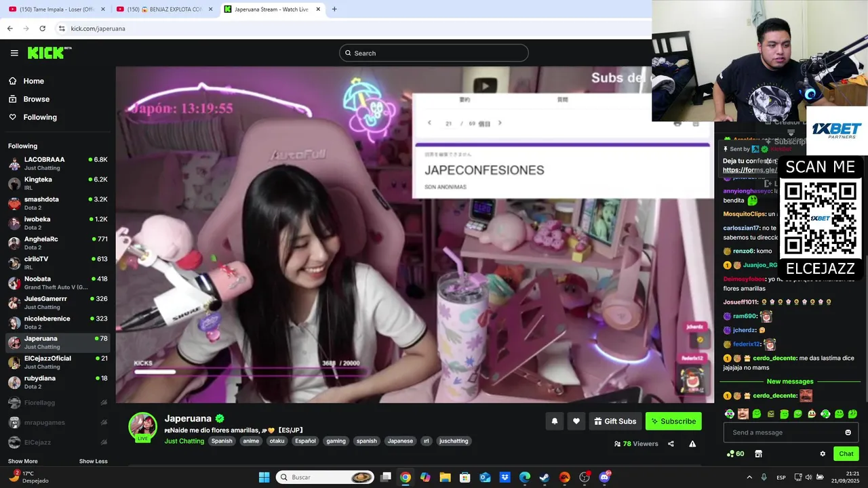
Task: Click the green Subscribe button
Action: (673, 421)
